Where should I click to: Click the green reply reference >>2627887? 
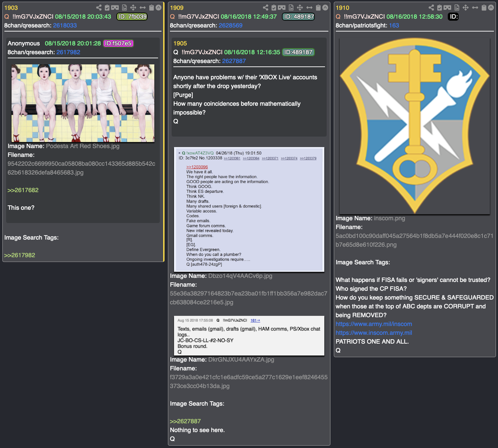pyautogui.click(x=185, y=421)
